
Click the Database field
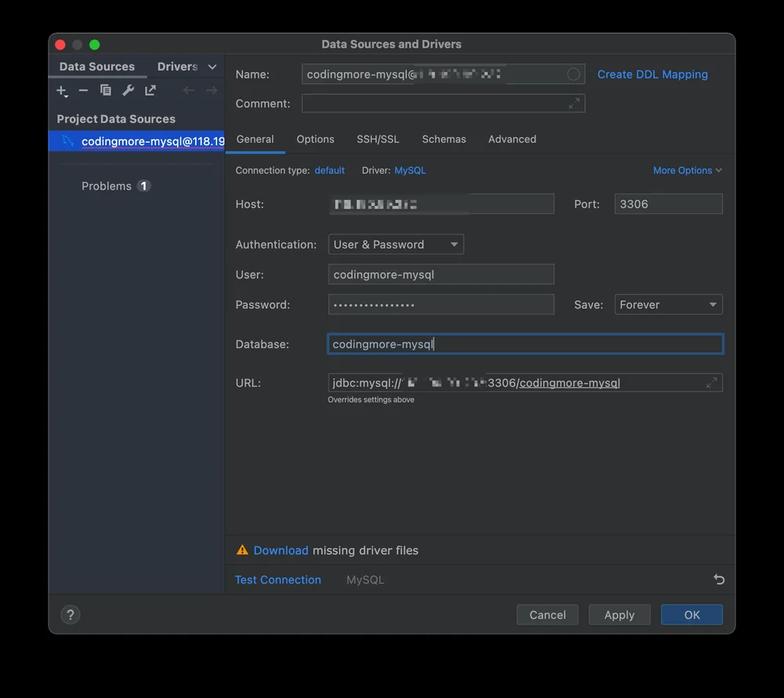(x=525, y=344)
